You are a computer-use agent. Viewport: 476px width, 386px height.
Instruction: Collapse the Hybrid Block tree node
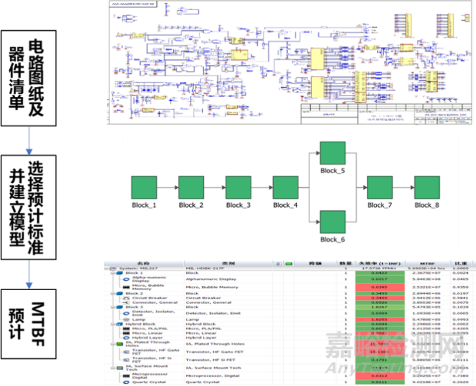(x=113, y=324)
